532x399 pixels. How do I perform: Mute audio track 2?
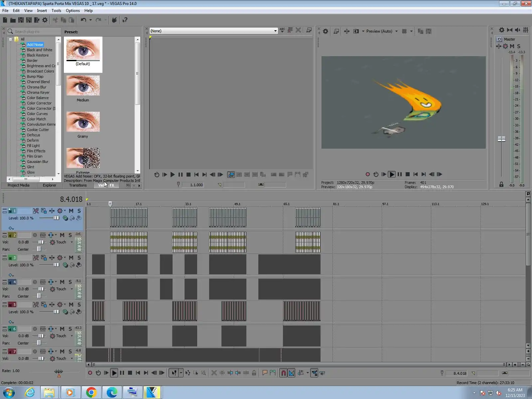[62, 235]
